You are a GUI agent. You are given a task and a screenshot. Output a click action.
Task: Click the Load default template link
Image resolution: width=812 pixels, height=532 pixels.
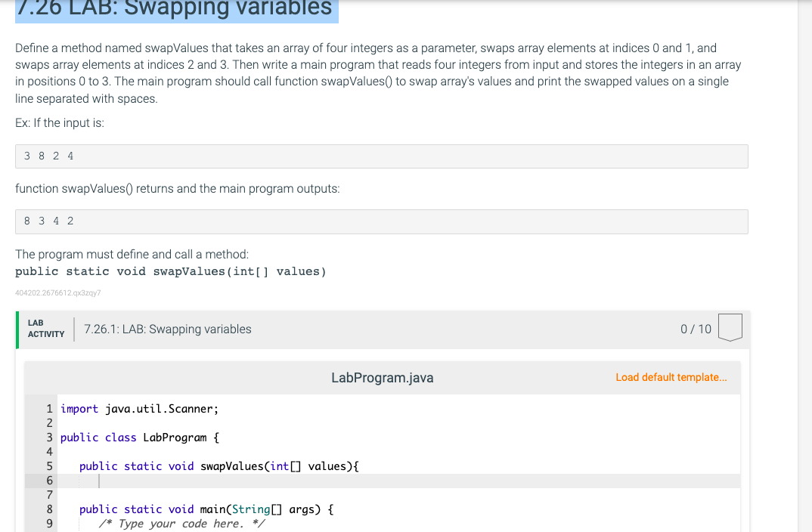671,377
